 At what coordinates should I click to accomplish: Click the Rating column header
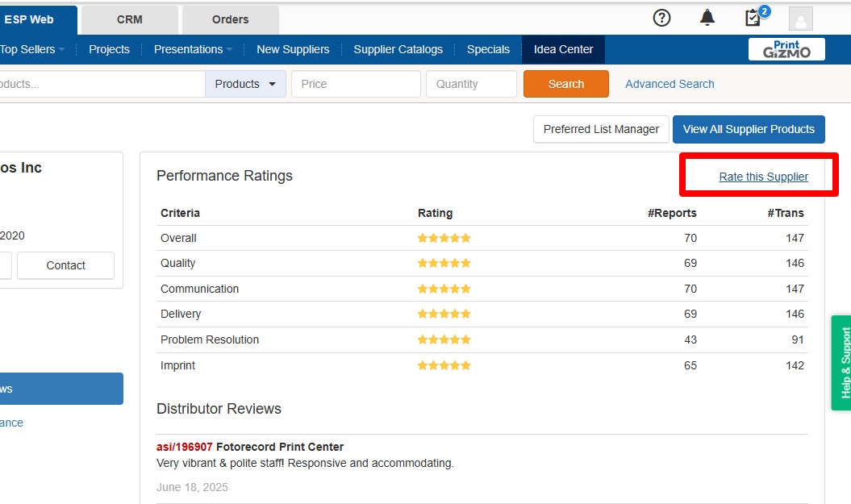[x=436, y=213]
